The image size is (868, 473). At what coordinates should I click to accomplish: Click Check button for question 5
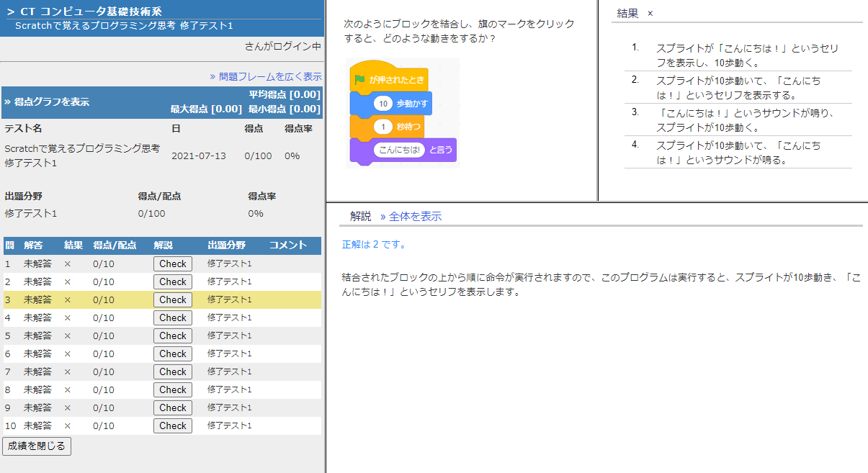click(173, 335)
